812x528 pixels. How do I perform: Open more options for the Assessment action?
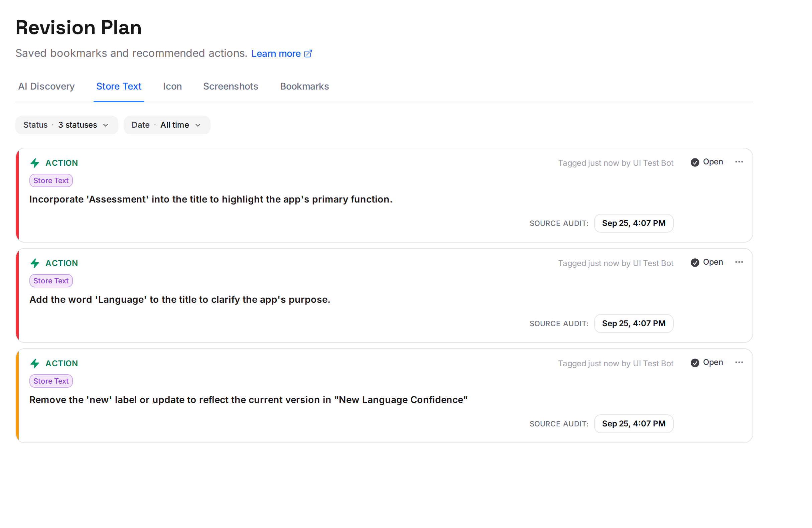pyautogui.click(x=739, y=162)
